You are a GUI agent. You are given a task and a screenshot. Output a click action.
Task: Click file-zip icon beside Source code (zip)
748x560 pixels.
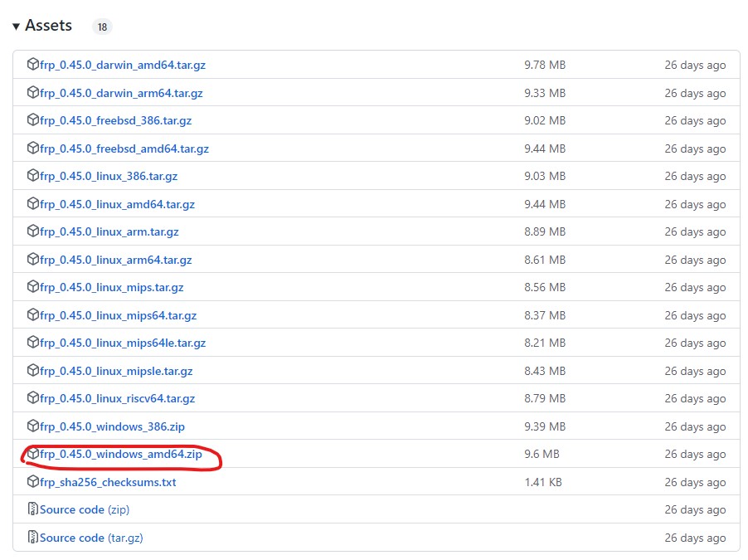coord(33,509)
